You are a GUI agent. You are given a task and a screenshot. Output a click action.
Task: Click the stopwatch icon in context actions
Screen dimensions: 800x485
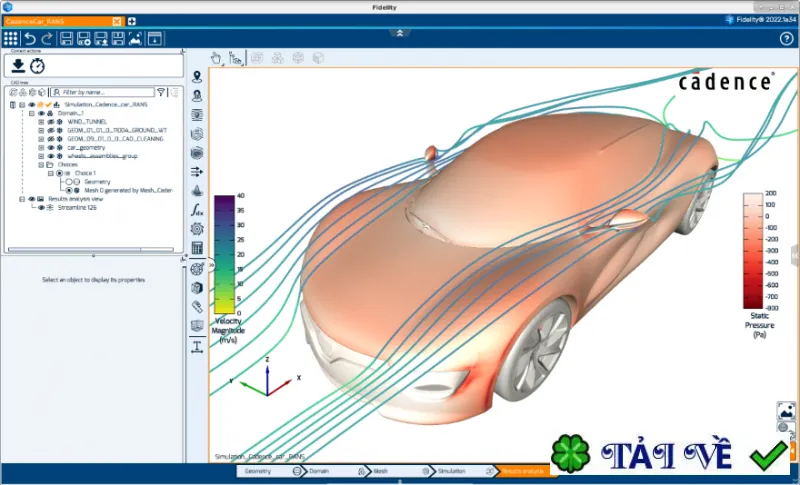pos(37,66)
